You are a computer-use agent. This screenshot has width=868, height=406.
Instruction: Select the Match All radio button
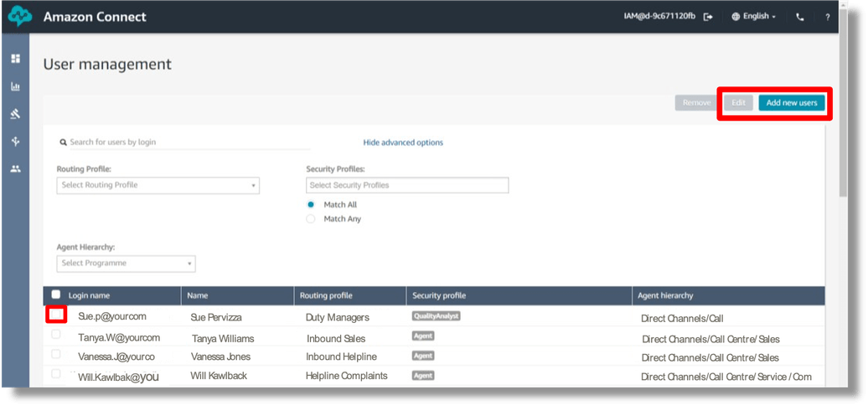pos(311,205)
